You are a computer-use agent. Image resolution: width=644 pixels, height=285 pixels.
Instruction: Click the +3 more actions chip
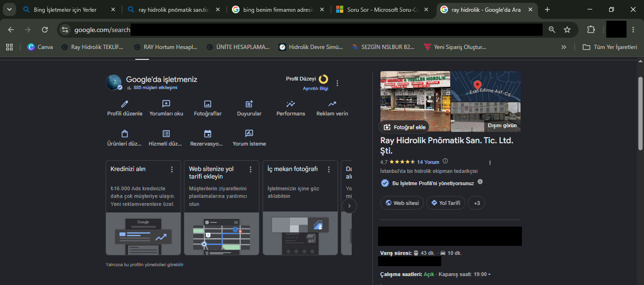(477, 203)
